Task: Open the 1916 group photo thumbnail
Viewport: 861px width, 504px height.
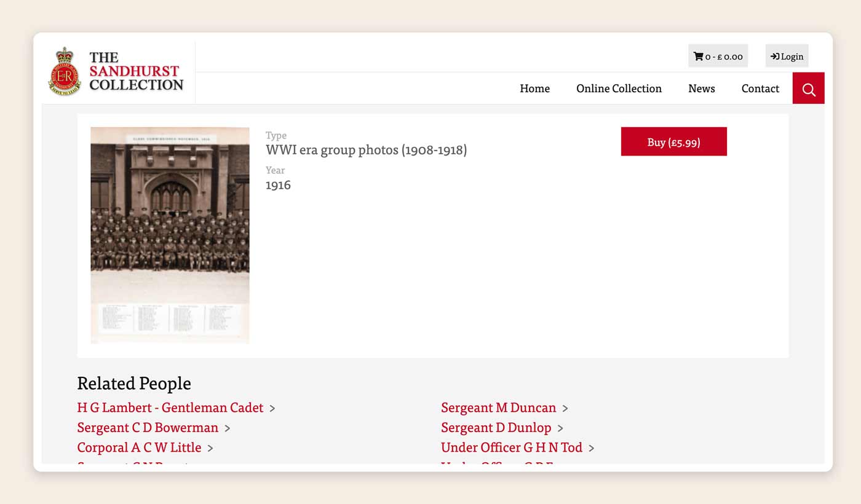Action: point(170,235)
